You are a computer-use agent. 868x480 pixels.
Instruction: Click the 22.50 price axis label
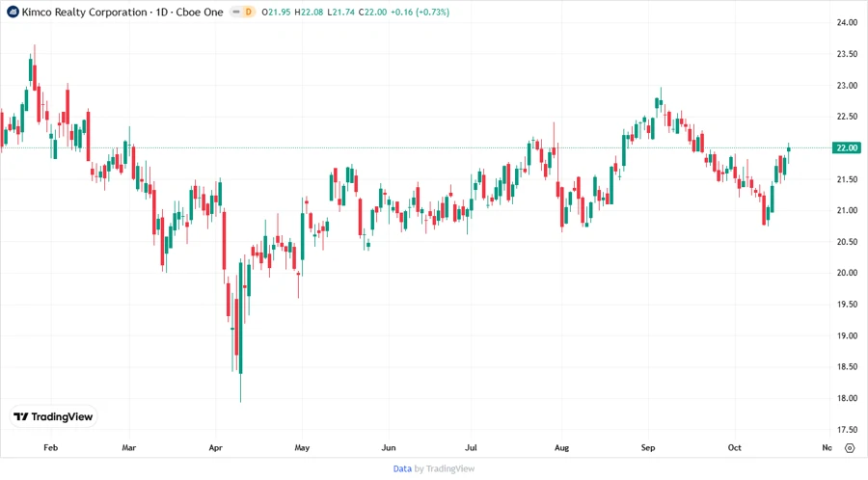point(847,117)
